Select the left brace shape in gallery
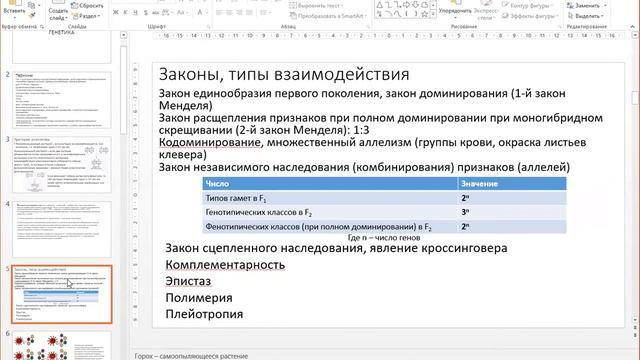This screenshot has height=360, width=640. point(407,14)
